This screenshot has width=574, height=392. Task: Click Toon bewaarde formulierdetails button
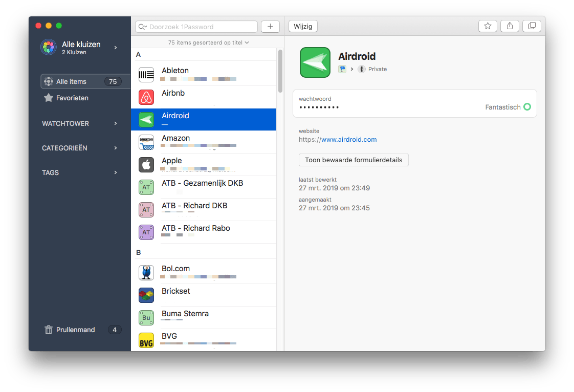354,160
